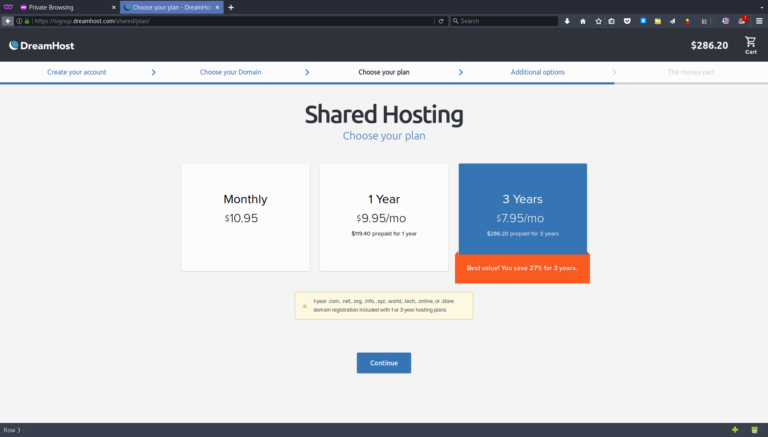Click the green trash bin status bar icon
768x437 pixels.
click(754, 430)
